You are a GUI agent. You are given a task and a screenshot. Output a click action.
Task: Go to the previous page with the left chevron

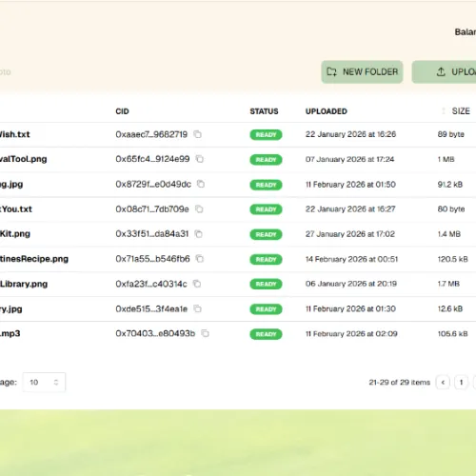click(443, 383)
